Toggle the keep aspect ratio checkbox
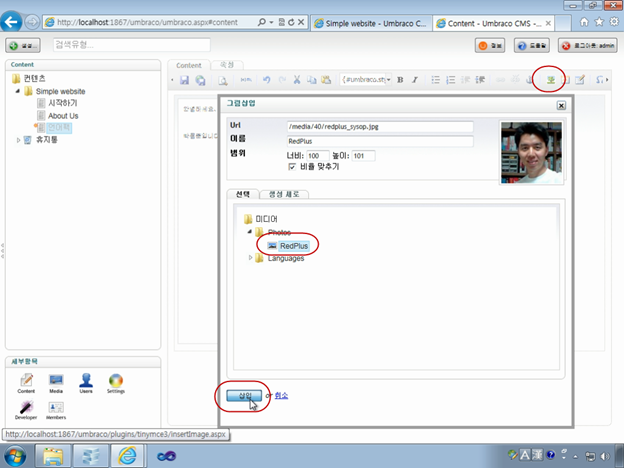The height and width of the screenshot is (468, 624). 292,167
